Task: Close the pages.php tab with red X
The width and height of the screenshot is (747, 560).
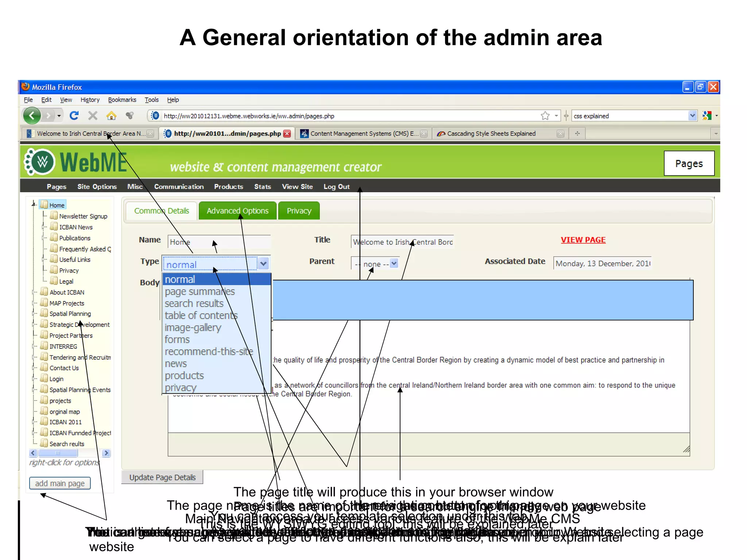Action: (287, 134)
